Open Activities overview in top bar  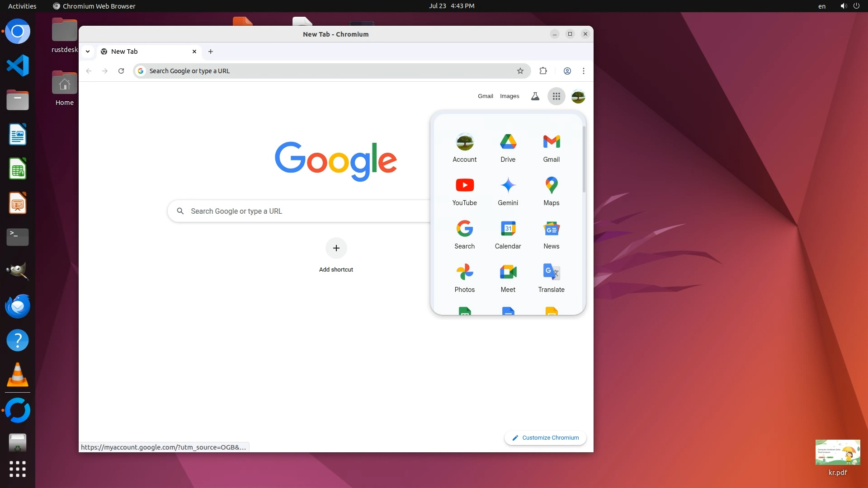click(x=22, y=6)
